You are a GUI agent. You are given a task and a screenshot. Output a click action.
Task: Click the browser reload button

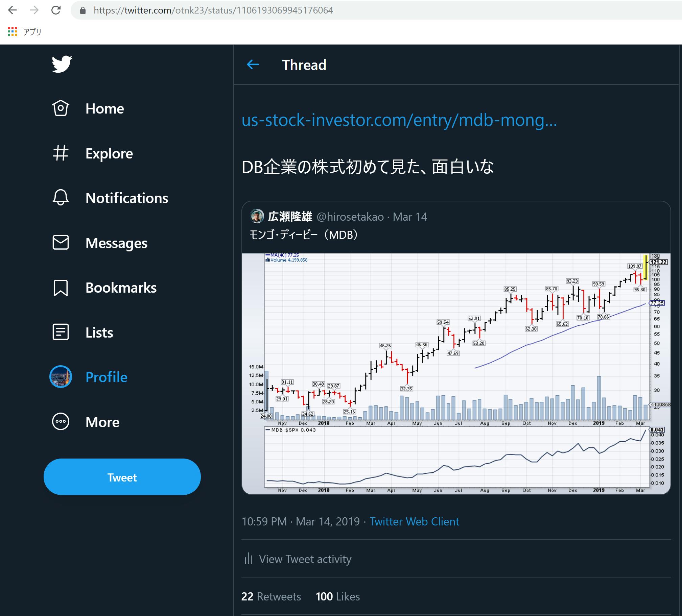pyautogui.click(x=56, y=10)
